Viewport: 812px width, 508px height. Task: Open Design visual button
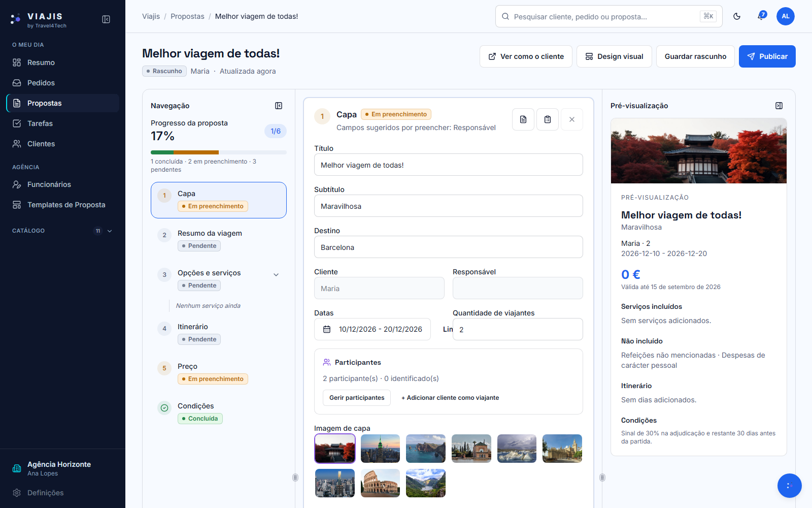(614, 56)
